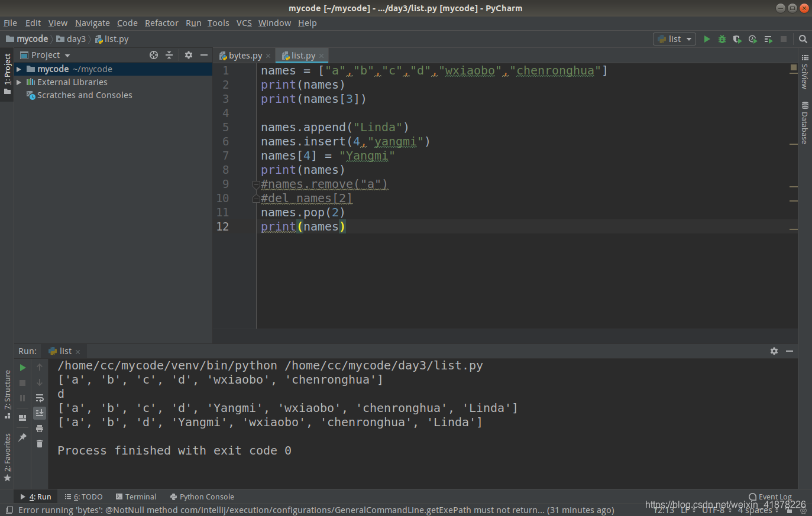Run the 'list' configuration from toolbar
This screenshot has width=812, height=516.
coord(707,39)
